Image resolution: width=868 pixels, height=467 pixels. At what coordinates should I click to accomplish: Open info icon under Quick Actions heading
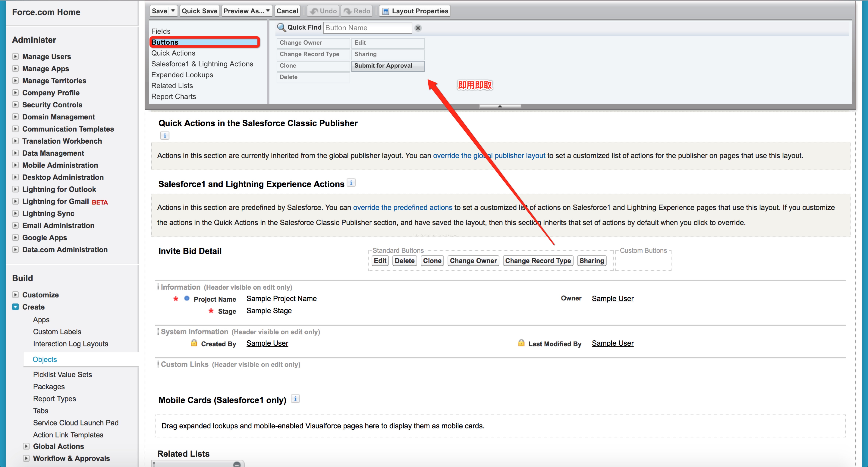(x=165, y=136)
